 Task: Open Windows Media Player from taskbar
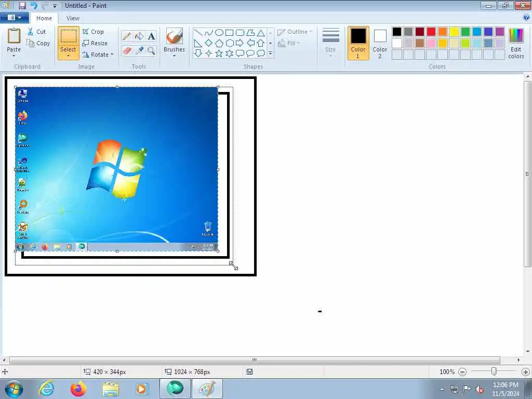[142, 389]
